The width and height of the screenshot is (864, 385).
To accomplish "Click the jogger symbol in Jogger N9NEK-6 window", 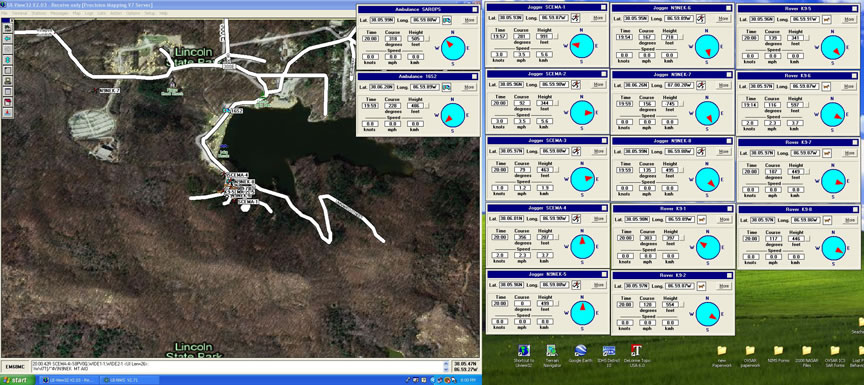I will click(700, 19).
